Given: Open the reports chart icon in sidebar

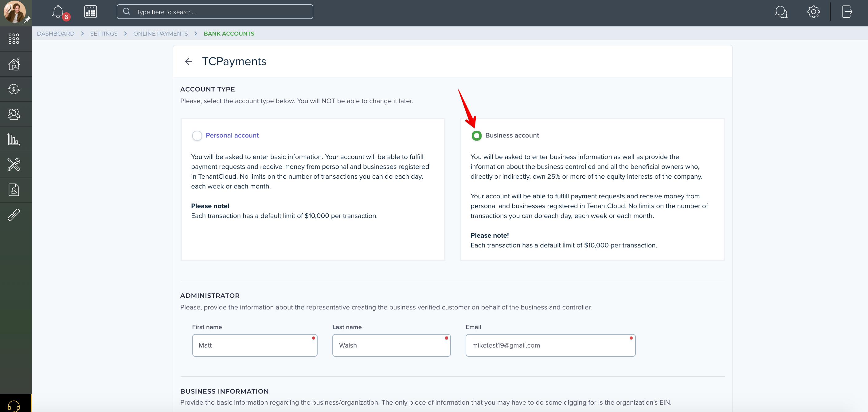Looking at the screenshot, I should coord(14,139).
